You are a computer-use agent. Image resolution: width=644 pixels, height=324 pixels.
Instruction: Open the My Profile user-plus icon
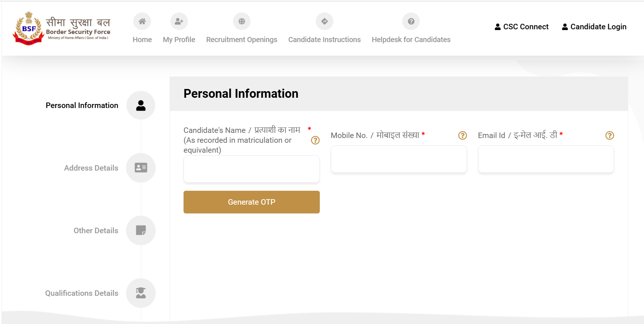pyautogui.click(x=179, y=22)
